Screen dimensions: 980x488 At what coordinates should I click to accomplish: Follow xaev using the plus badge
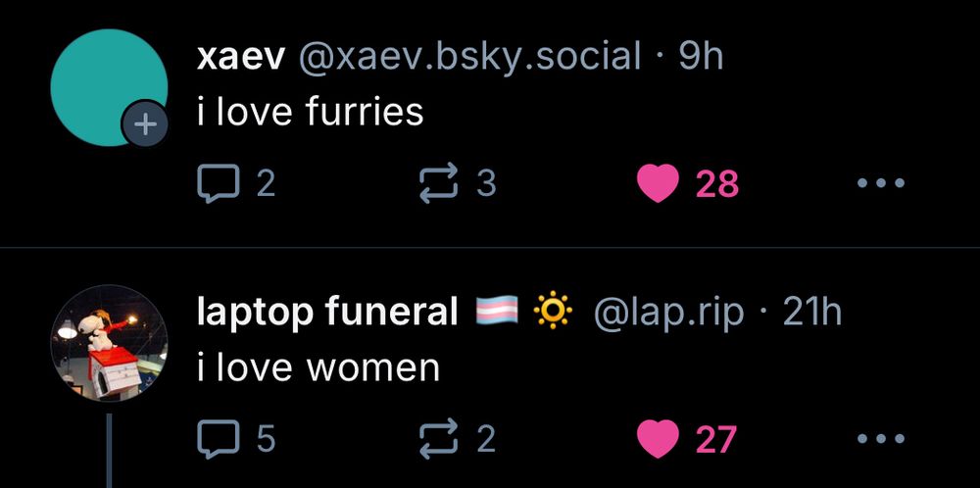(145, 124)
